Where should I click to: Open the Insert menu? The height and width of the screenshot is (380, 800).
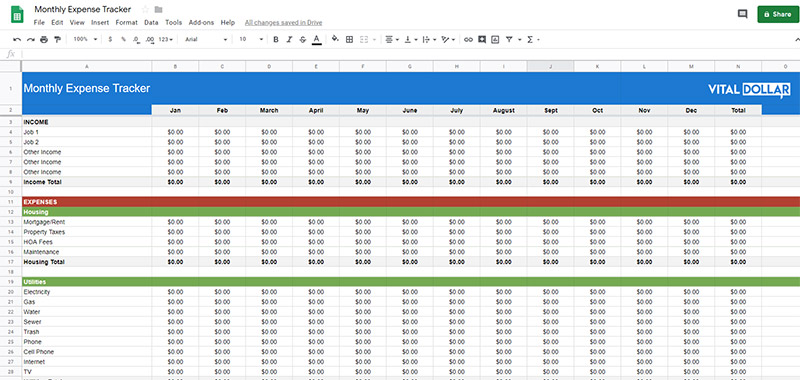click(100, 22)
